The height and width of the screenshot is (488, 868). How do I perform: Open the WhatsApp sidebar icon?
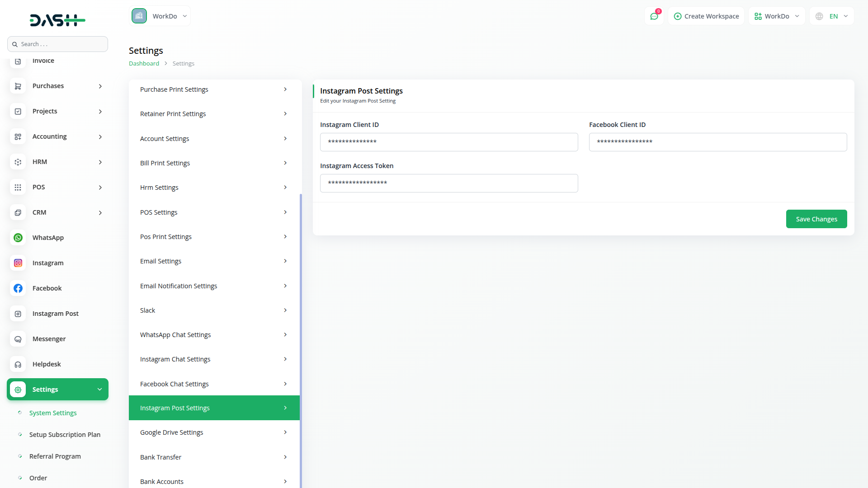[x=18, y=238]
